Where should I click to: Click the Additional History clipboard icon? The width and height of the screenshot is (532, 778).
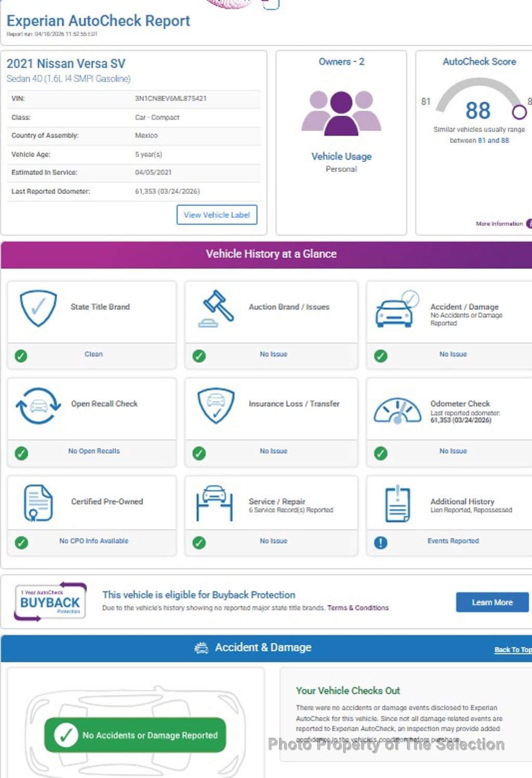[397, 503]
